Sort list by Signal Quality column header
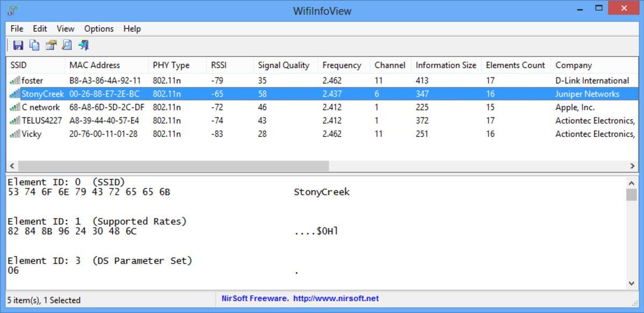 point(283,65)
